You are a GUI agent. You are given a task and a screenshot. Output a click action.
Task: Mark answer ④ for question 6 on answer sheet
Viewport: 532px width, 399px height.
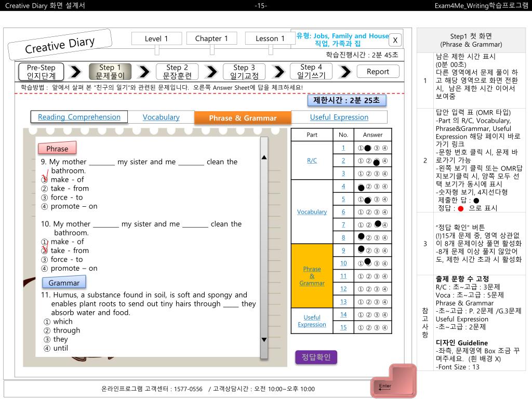385,212
